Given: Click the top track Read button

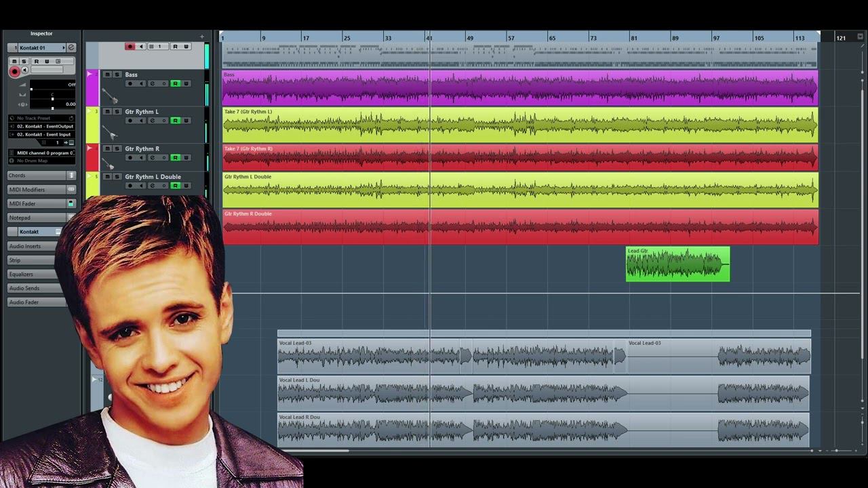Looking at the screenshot, I should (x=175, y=46).
